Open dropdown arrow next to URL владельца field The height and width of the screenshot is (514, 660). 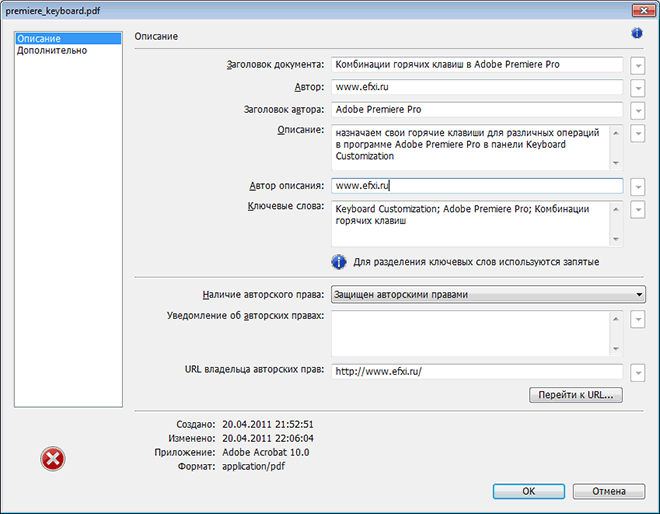[x=638, y=373]
